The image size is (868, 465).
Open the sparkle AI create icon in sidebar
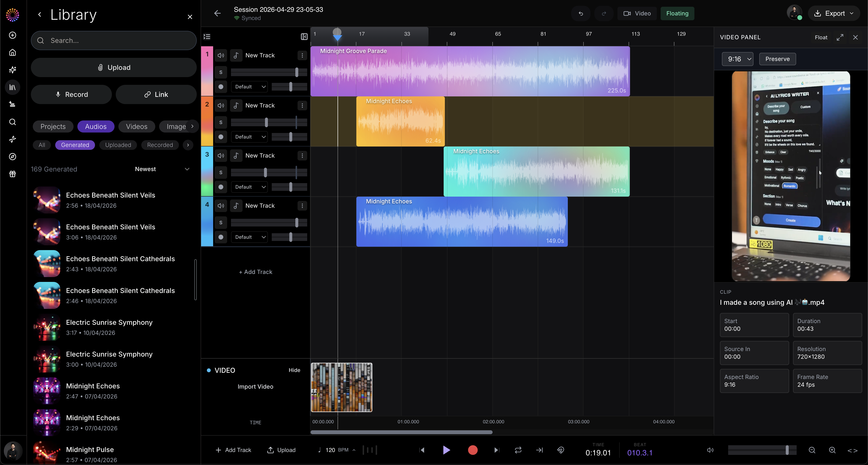(13, 70)
